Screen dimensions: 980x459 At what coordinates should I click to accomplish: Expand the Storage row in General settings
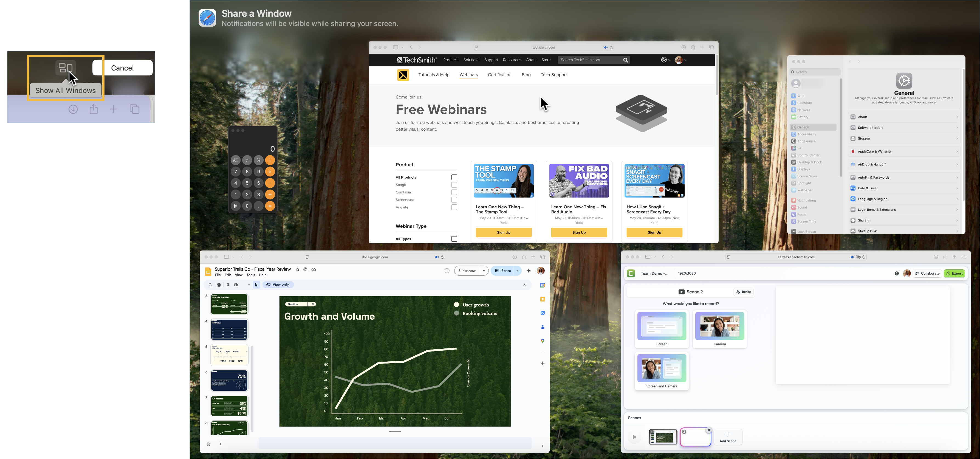coord(904,139)
